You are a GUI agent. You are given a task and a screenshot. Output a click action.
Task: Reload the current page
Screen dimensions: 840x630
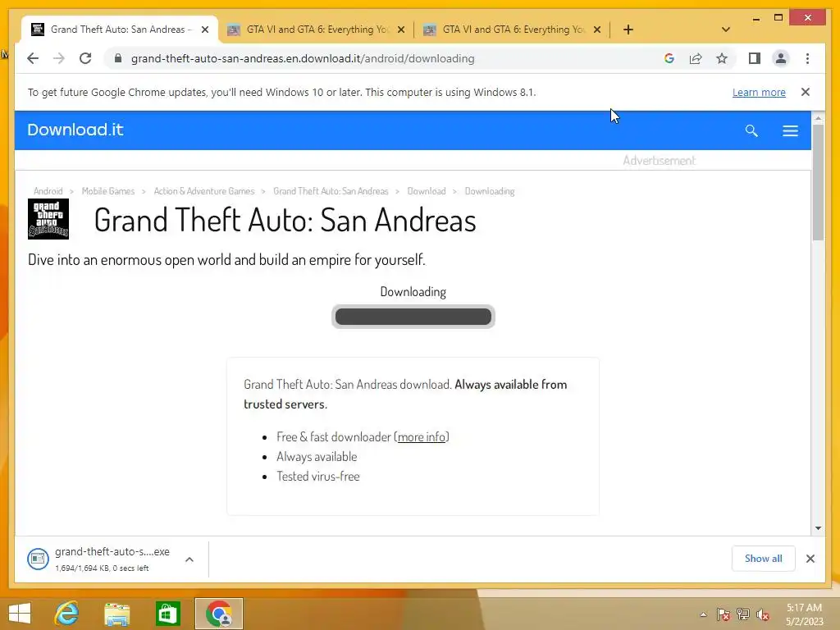[85, 58]
